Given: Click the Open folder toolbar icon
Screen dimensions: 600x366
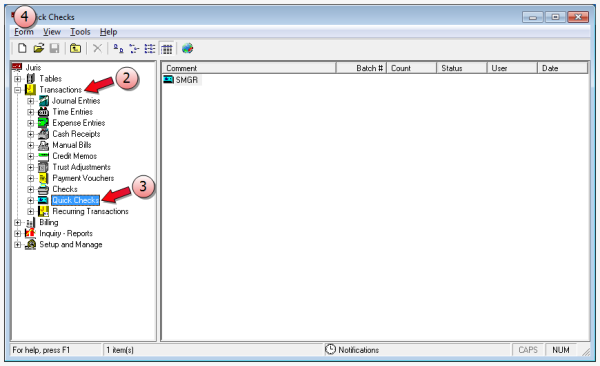Looking at the screenshot, I should click(39, 49).
